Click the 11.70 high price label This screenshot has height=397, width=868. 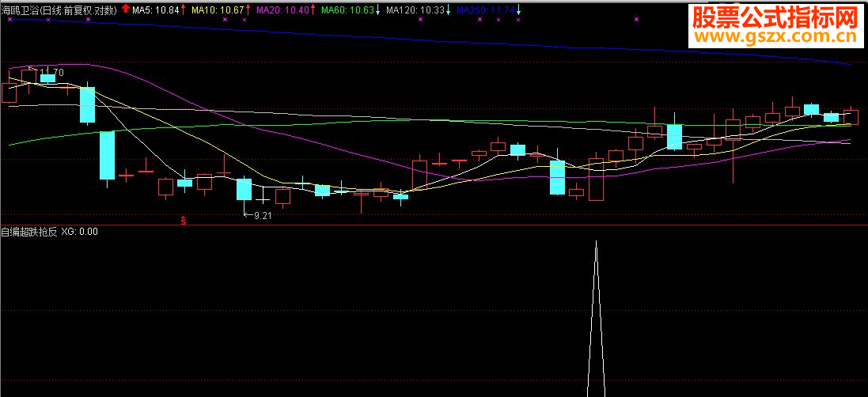click(52, 72)
